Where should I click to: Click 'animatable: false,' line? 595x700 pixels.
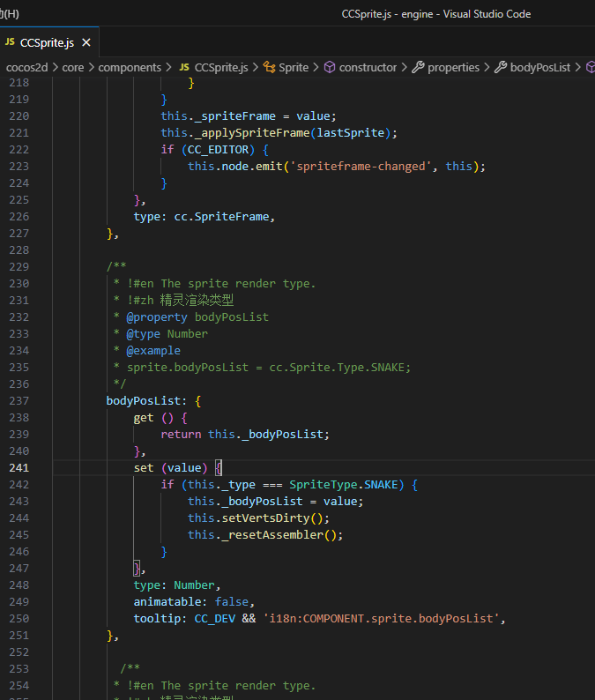click(x=194, y=602)
